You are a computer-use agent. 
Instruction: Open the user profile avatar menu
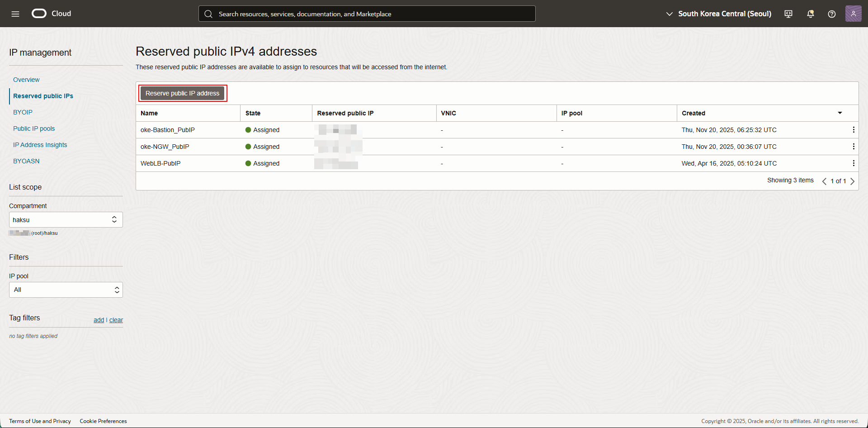click(x=853, y=14)
